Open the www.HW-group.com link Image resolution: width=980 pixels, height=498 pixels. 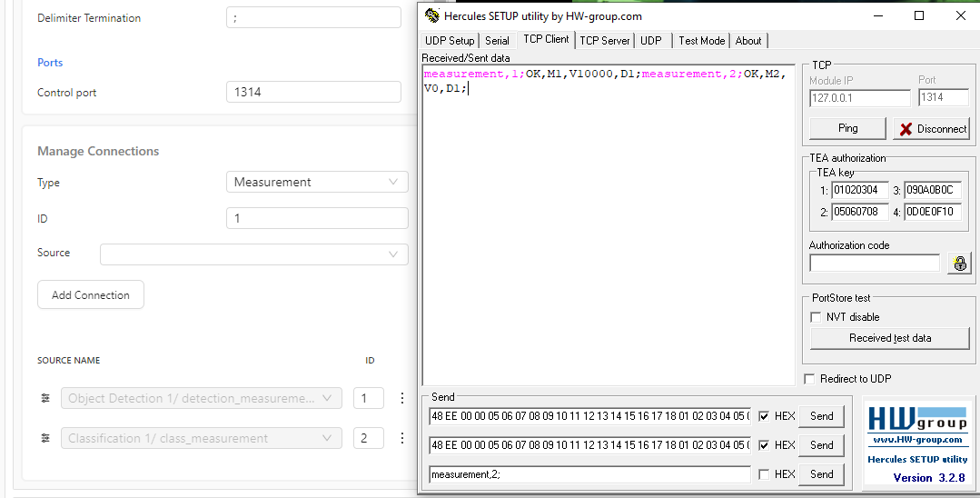[917, 440]
